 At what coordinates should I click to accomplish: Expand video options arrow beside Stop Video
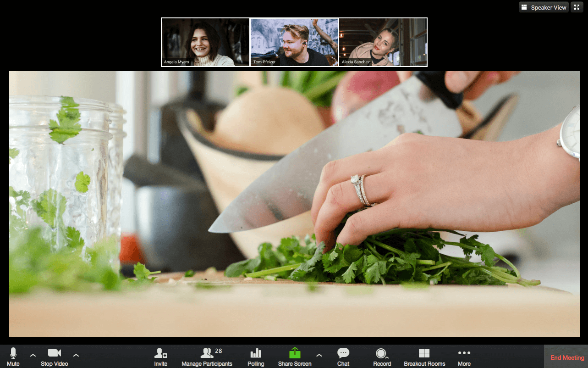[x=76, y=355]
